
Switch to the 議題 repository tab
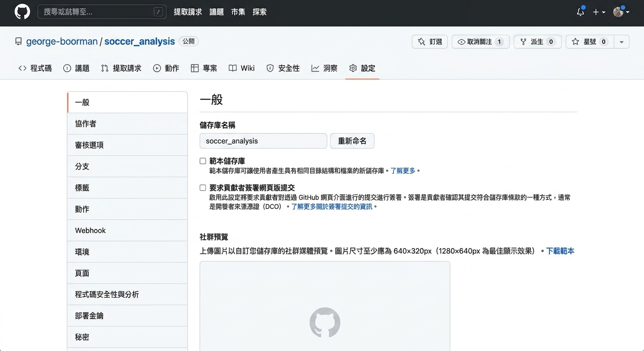click(76, 68)
